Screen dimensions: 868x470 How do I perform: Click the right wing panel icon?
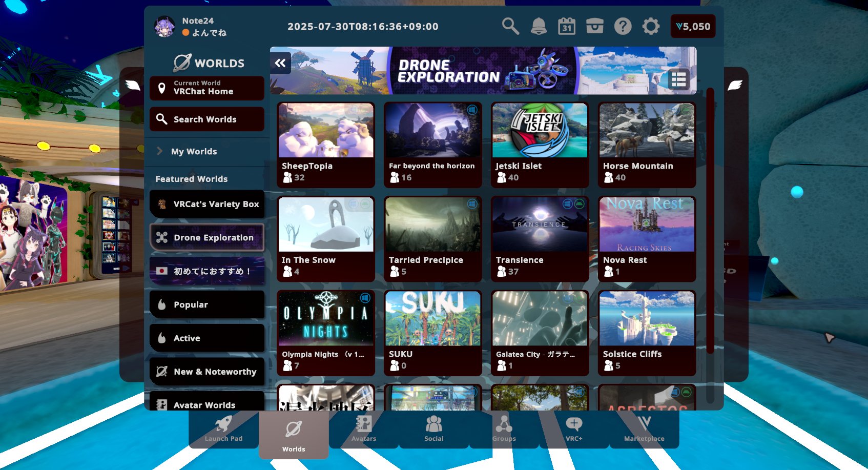735,85
